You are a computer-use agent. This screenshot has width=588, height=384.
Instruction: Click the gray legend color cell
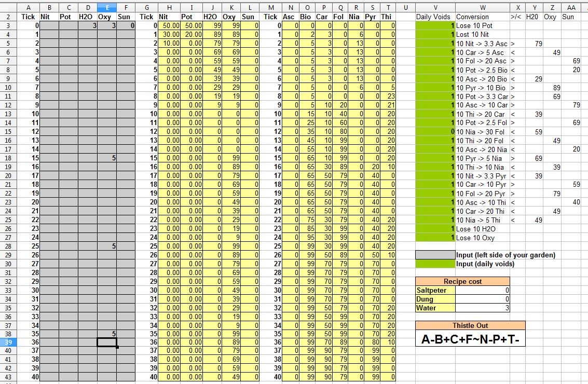[x=435, y=255]
